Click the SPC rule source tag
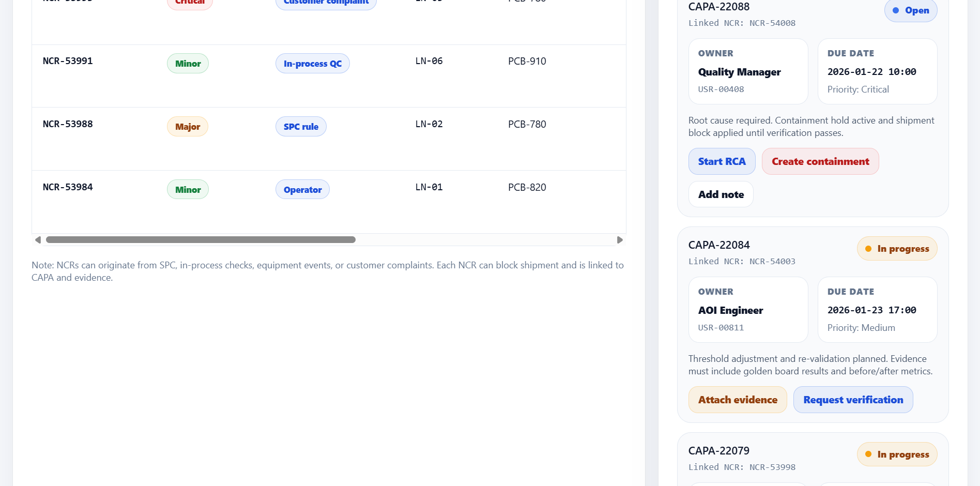This screenshot has width=980, height=486. point(301,127)
